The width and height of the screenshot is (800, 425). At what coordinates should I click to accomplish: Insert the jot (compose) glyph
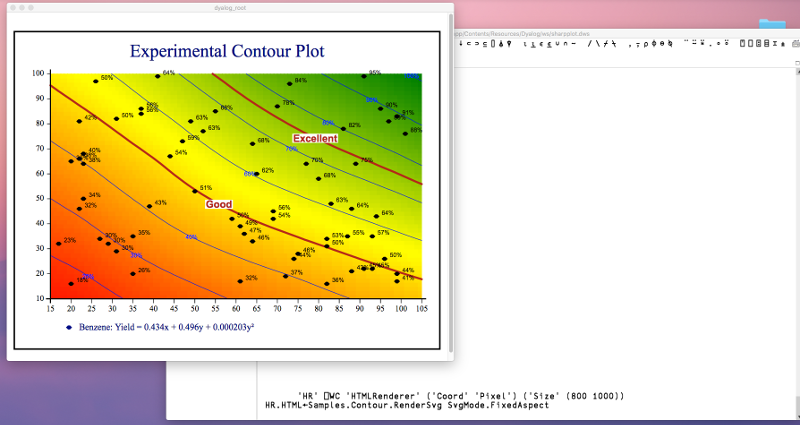coord(718,44)
